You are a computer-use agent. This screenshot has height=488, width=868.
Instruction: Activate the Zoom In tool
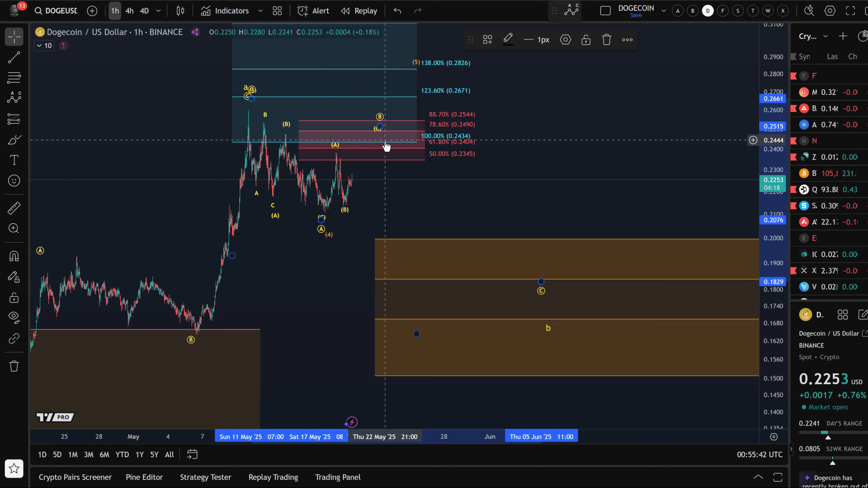14,228
